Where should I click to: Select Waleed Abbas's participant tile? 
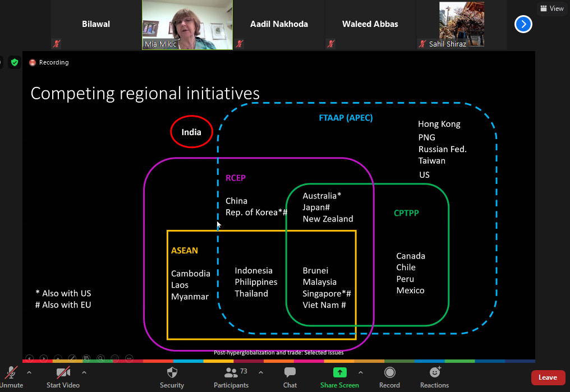[x=370, y=25]
